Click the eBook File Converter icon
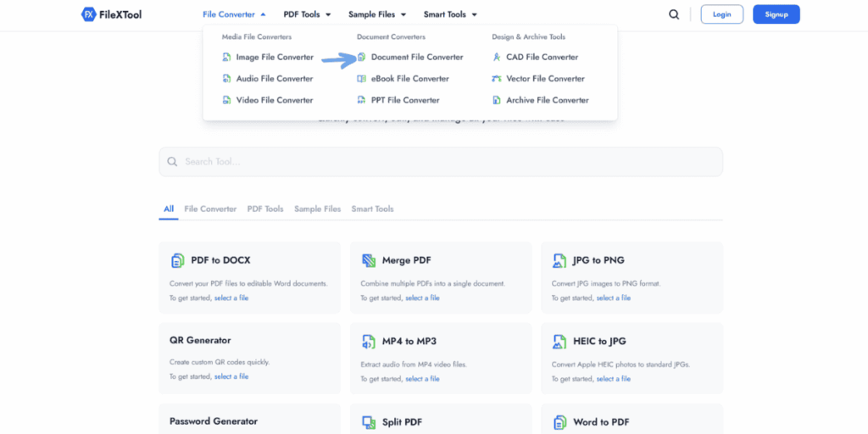This screenshot has height=434, width=868. pyautogui.click(x=361, y=79)
